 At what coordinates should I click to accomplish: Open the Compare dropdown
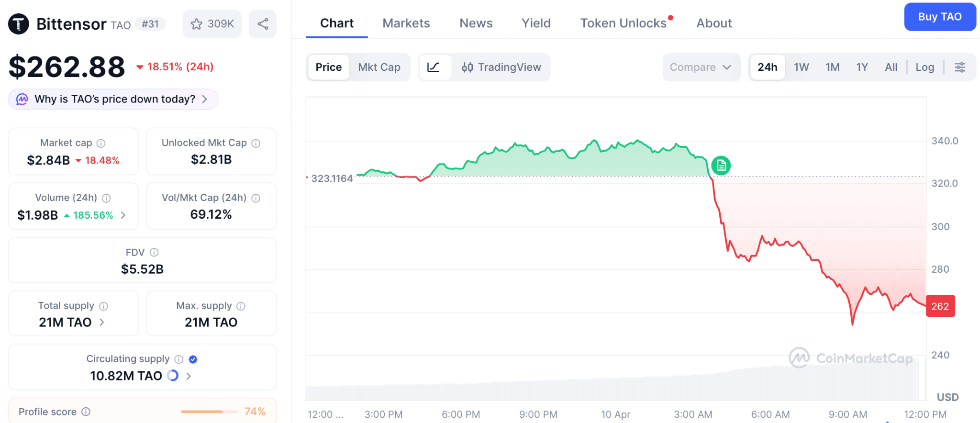coord(701,67)
